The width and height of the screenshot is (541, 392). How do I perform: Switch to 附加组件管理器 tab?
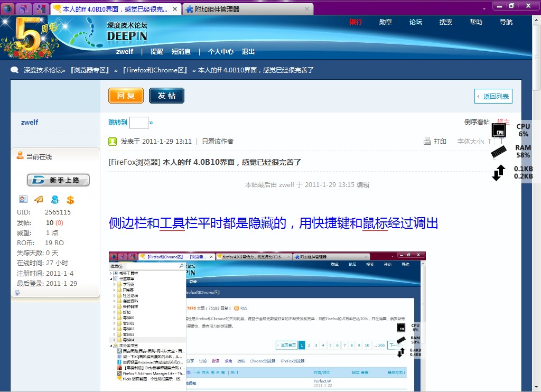217,10
